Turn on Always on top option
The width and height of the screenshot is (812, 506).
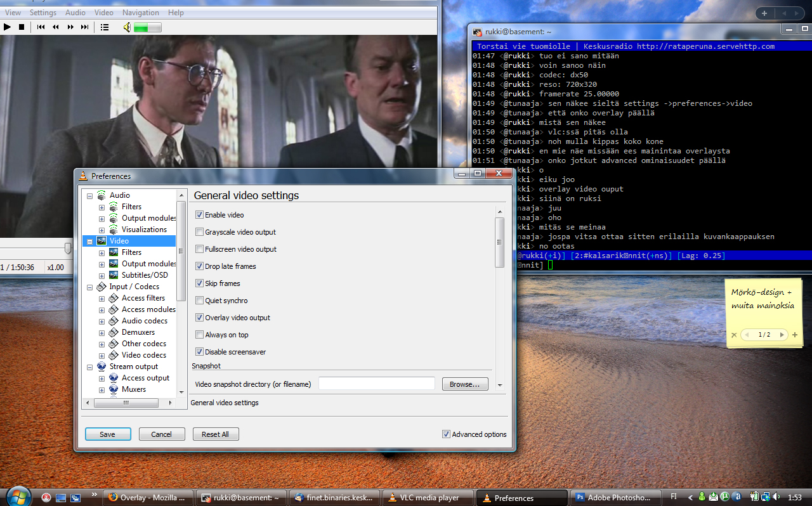click(200, 335)
